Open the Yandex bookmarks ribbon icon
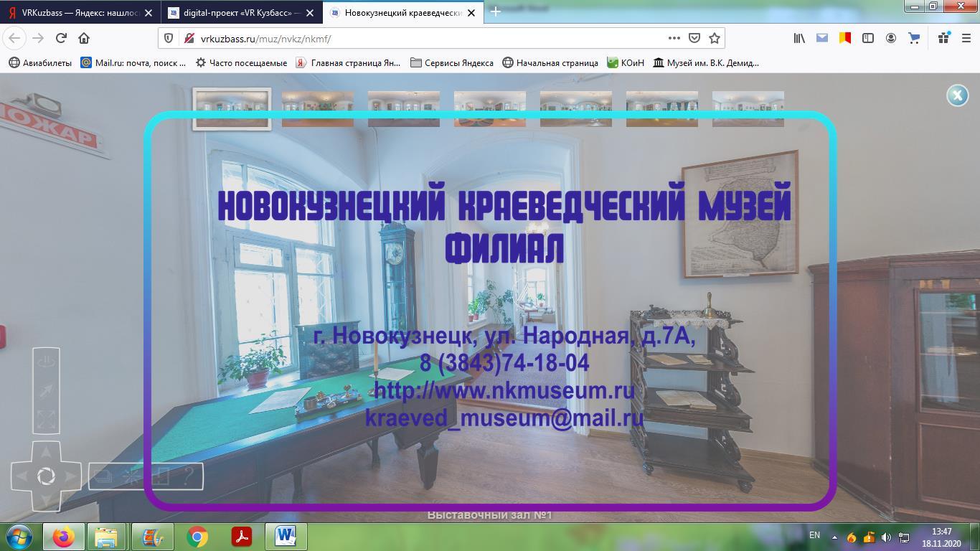980x551 pixels. click(845, 38)
